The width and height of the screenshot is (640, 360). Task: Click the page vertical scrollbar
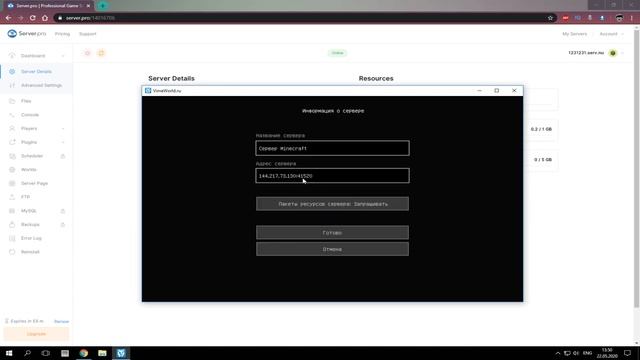(636, 168)
